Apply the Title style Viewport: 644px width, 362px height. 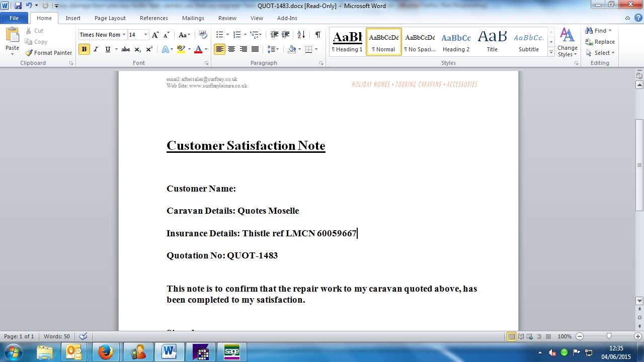[492, 42]
